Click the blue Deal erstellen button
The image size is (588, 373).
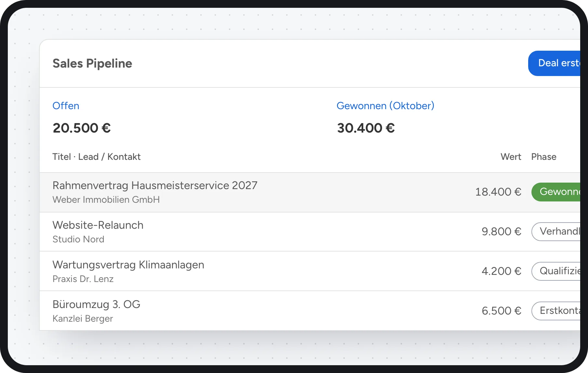(x=554, y=63)
